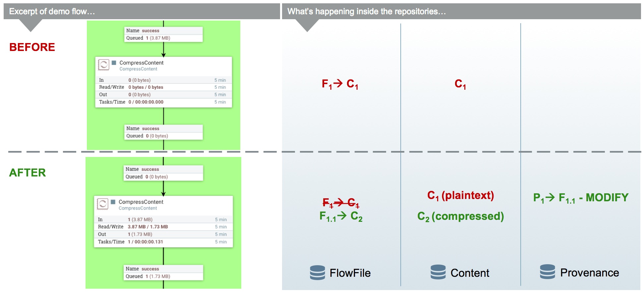Click the "P1 → F1.1 - MODIFY" provenance event
The width and height of the screenshot is (644, 294).
pyautogui.click(x=580, y=198)
